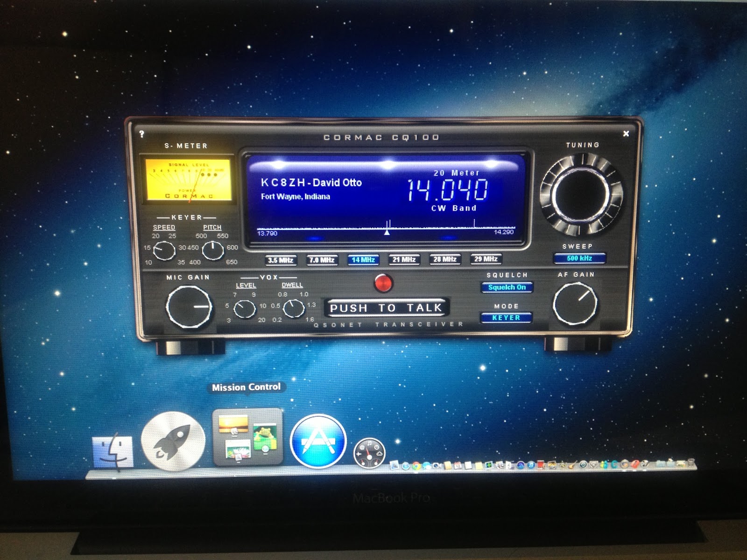
Task: Click the 20 Meter band label
Action: (457, 173)
